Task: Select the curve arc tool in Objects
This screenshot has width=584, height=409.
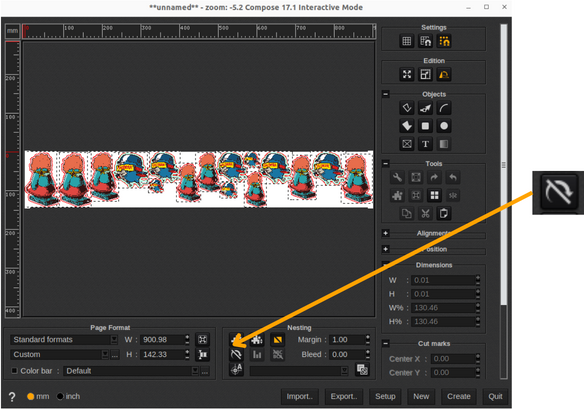Action: [444, 108]
